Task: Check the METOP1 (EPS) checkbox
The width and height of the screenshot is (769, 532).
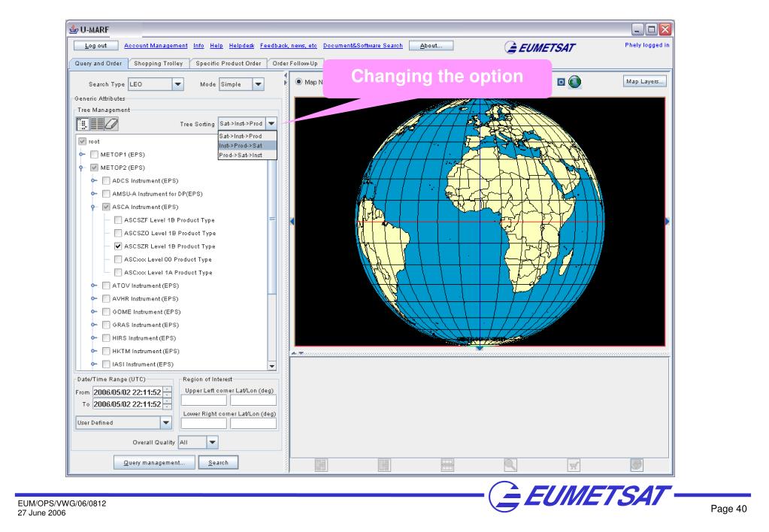Action: 94,155
